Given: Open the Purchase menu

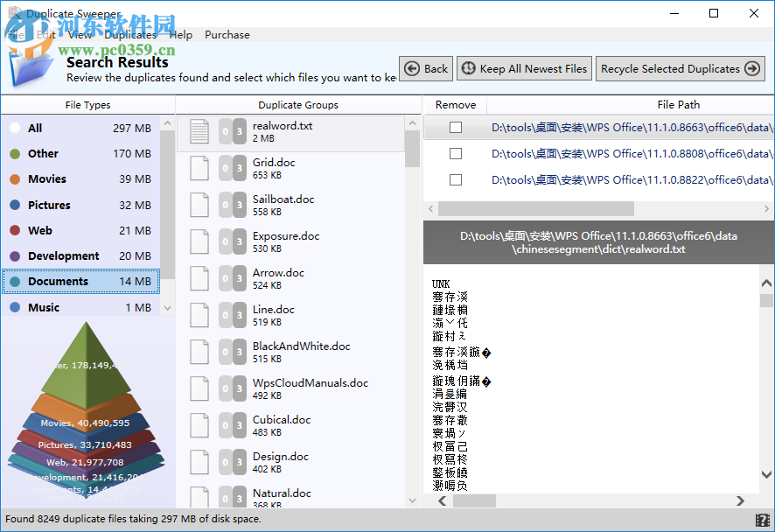Looking at the screenshot, I should [227, 35].
